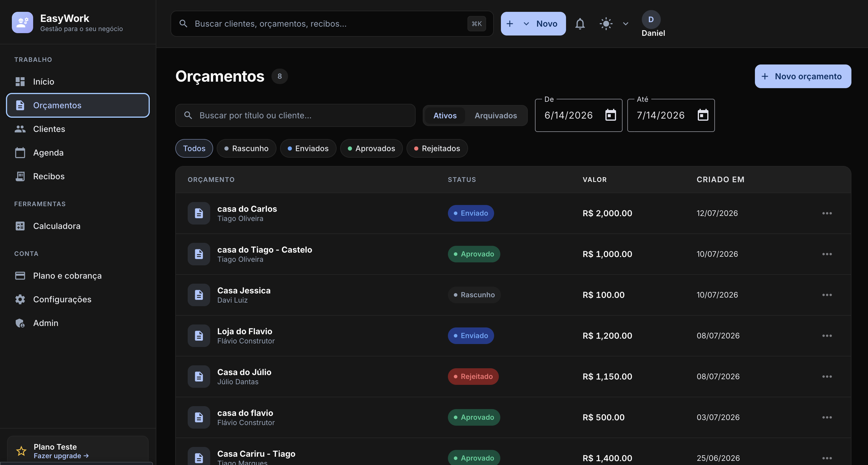Switch to the Ativos tab
This screenshot has width=868, height=465.
click(445, 115)
